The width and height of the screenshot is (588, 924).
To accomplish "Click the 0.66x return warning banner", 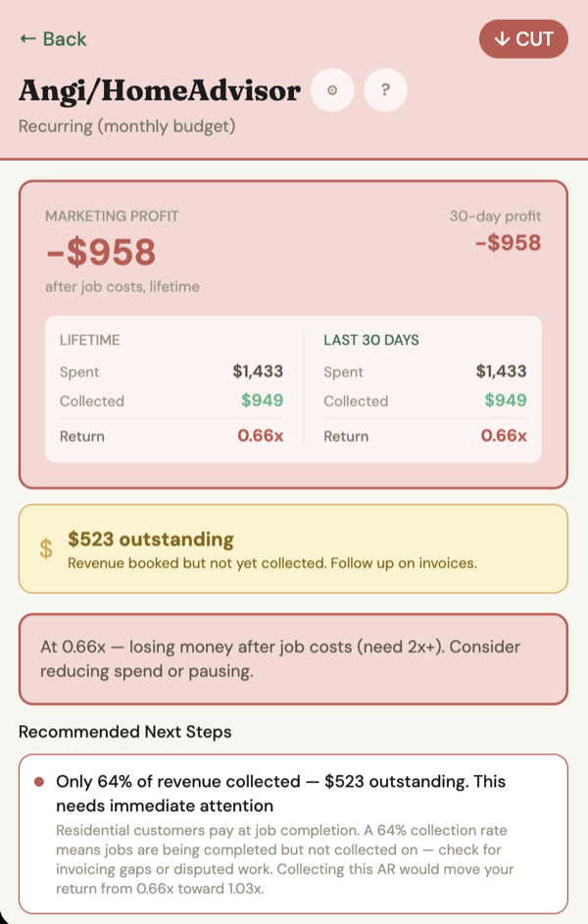I will [x=294, y=657].
